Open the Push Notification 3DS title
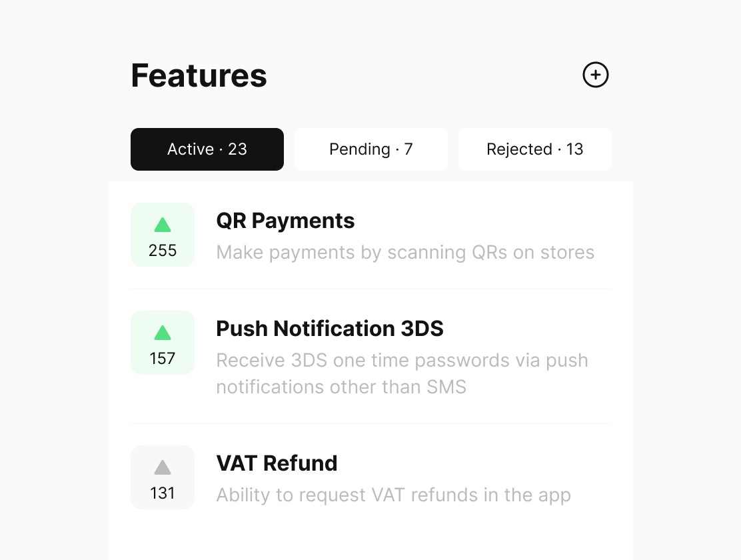The image size is (741, 560). [x=330, y=329]
